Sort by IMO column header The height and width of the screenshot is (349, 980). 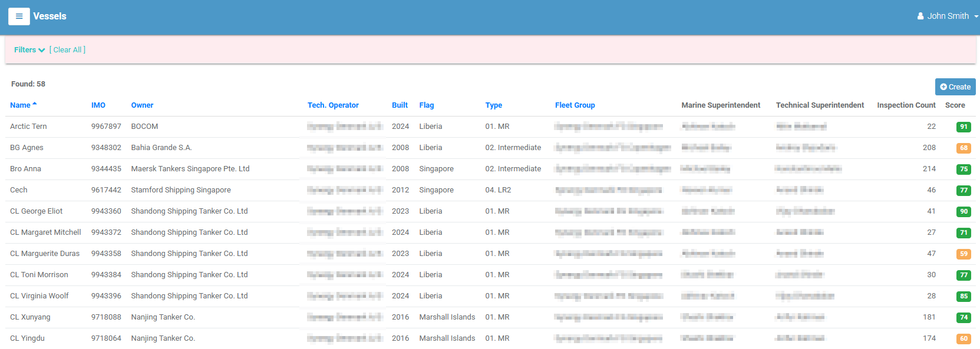tap(98, 105)
